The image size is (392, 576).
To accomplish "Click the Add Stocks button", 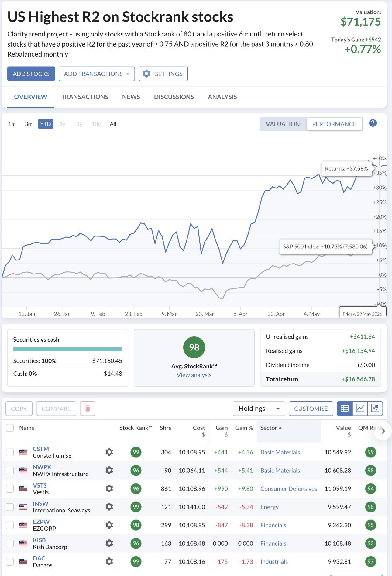I will [x=31, y=74].
